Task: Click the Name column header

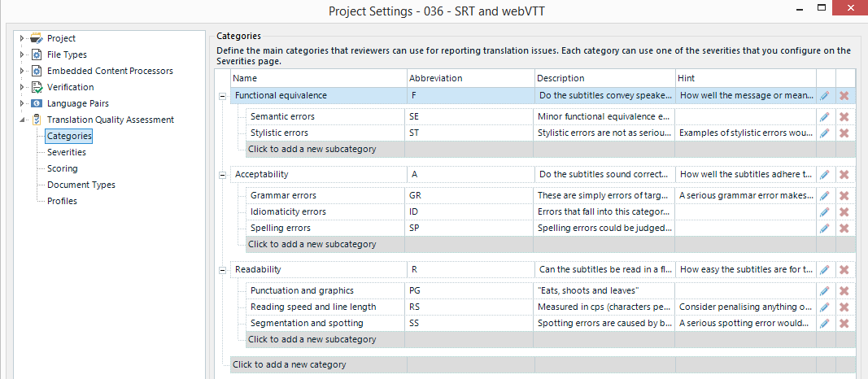Action: 318,78
